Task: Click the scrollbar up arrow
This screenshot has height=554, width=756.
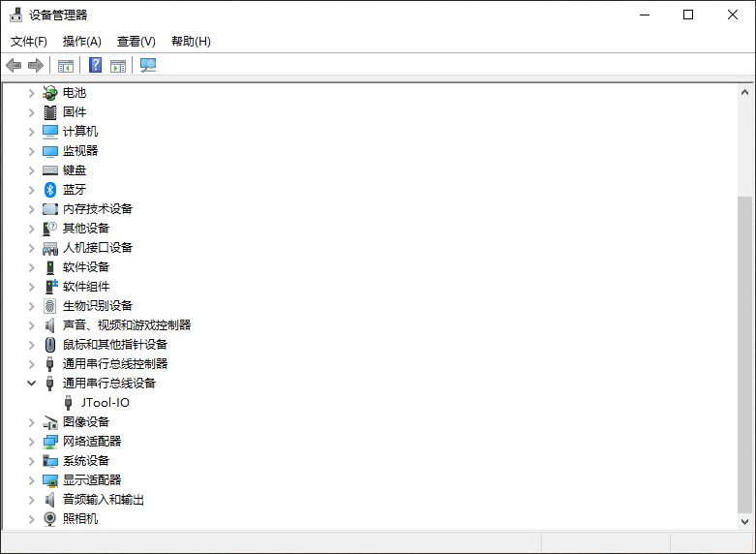Action: [745, 92]
